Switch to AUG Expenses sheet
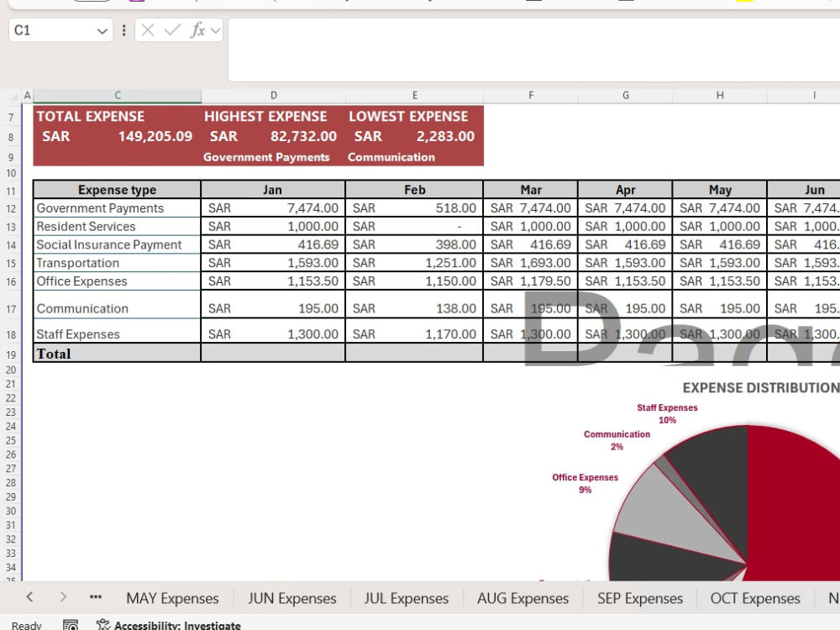 [x=522, y=598]
